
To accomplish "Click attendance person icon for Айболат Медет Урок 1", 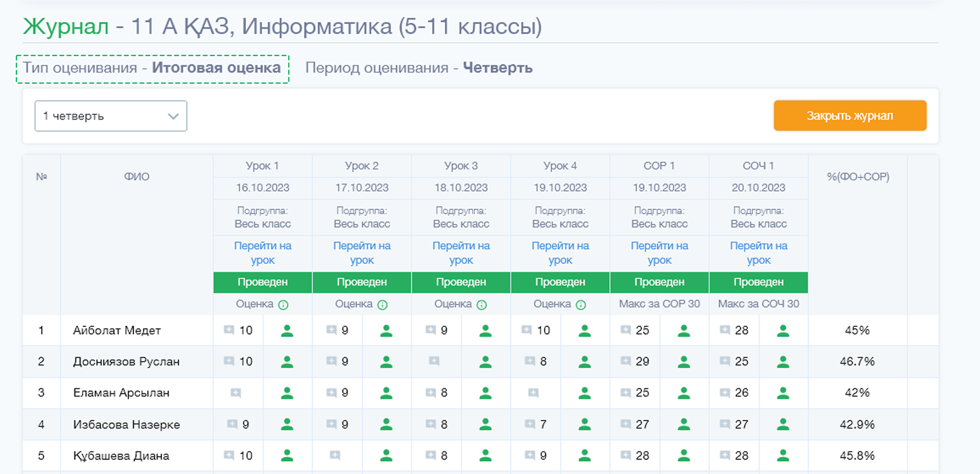I will (x=287, y=331).
